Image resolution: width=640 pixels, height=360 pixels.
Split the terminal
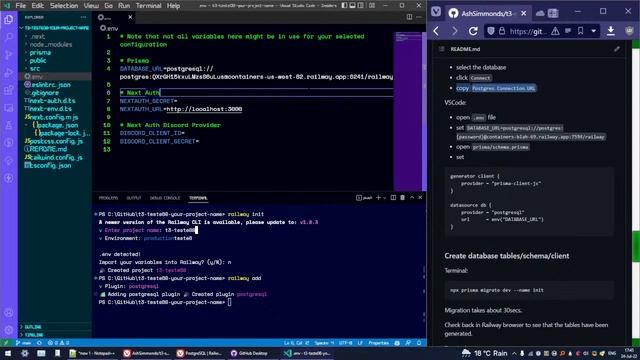(393, 198)
